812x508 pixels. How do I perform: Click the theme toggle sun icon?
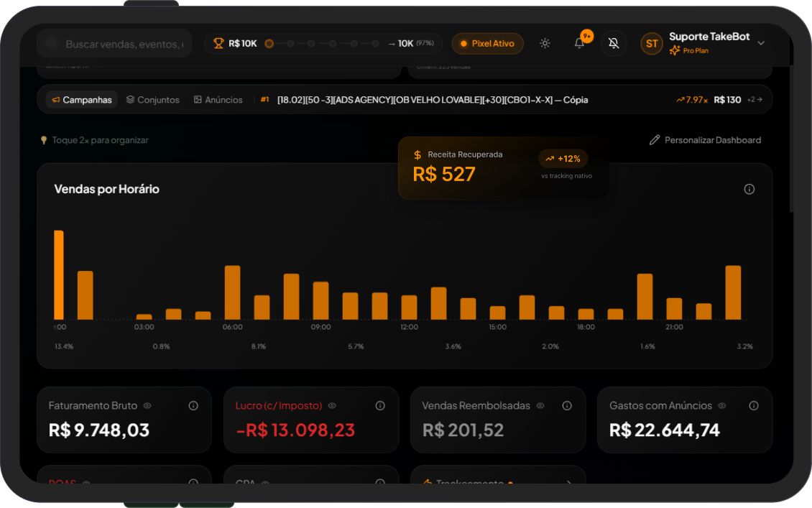[x=545, y=43]
